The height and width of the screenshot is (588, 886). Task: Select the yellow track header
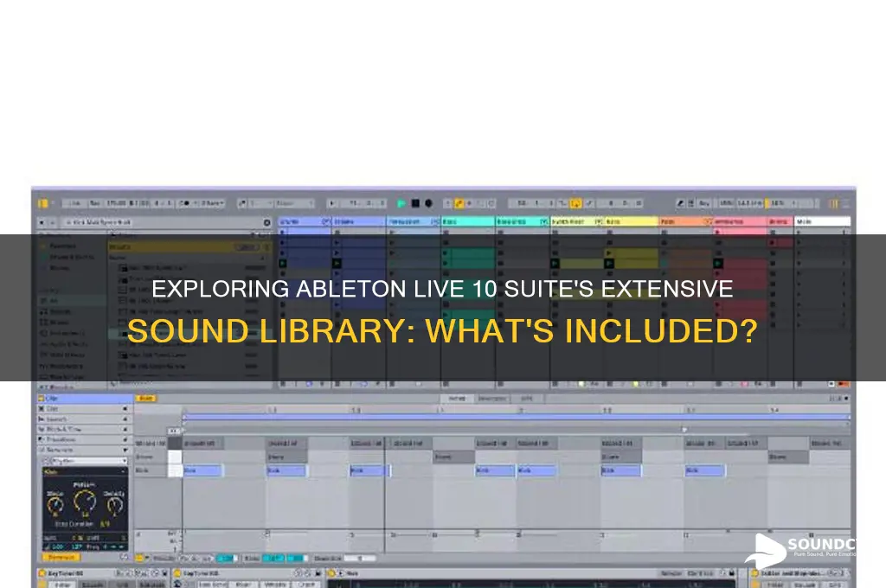pos(631,221)
